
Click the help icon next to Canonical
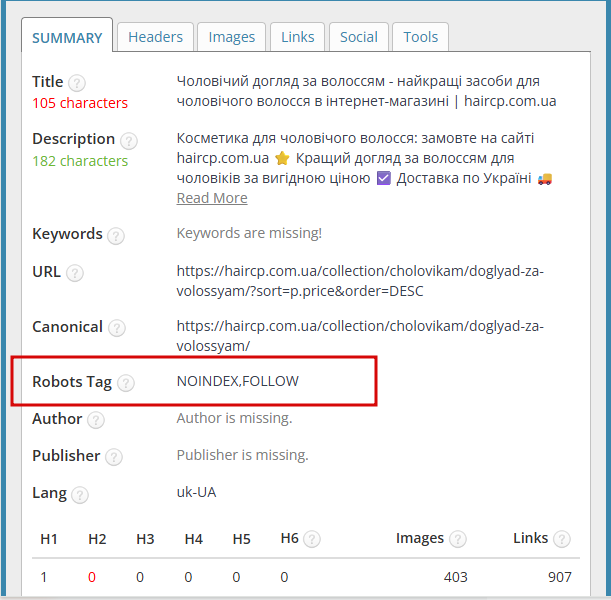(x=117, y=328)
